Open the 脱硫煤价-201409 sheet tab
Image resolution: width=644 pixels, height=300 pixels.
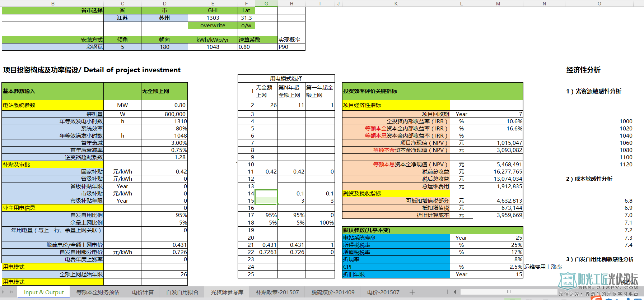[x=333, y=292]
